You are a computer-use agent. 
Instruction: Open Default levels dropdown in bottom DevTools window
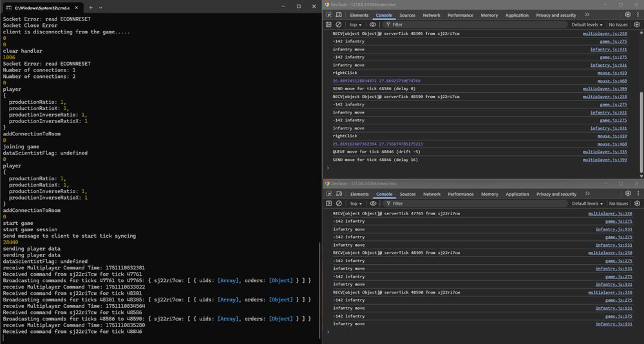[x=587, y=204]
